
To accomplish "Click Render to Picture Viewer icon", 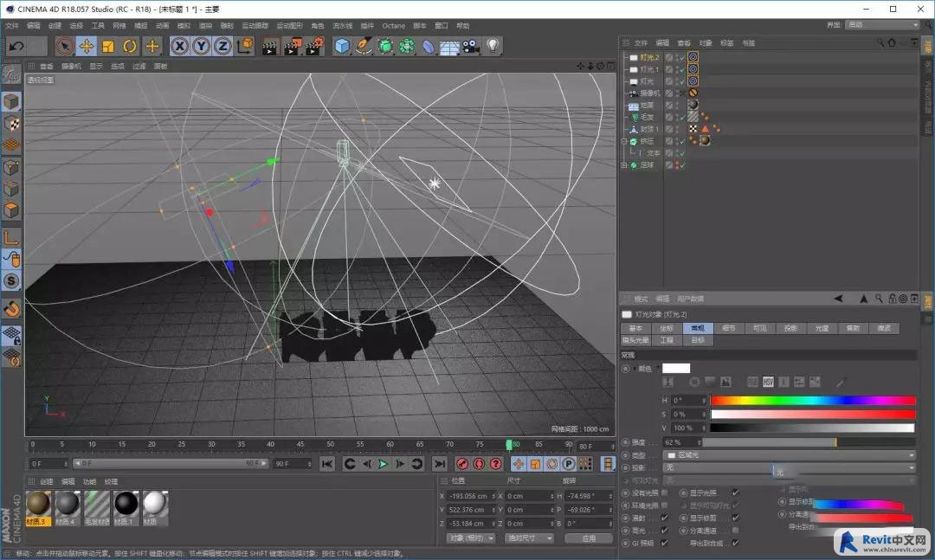I will click(293, 46).
